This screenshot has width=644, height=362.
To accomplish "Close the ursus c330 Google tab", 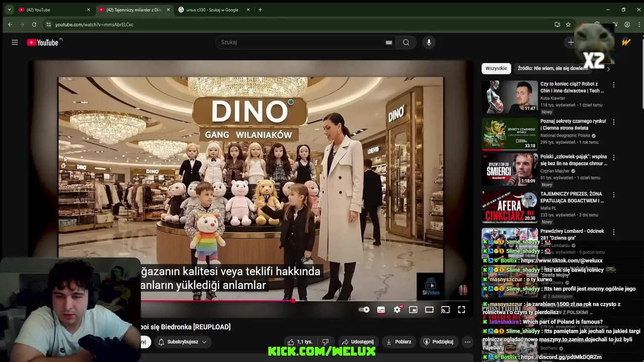I will click(x=248, y=10).
